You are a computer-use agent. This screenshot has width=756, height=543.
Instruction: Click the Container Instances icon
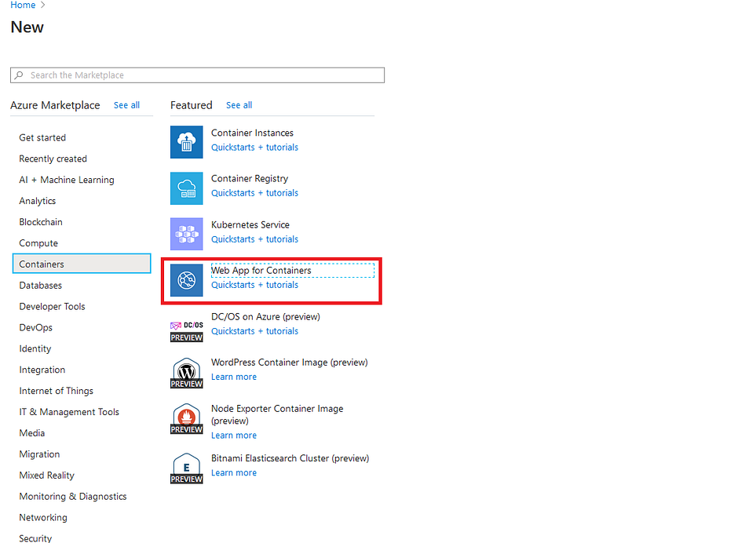(x=187, y=142)
